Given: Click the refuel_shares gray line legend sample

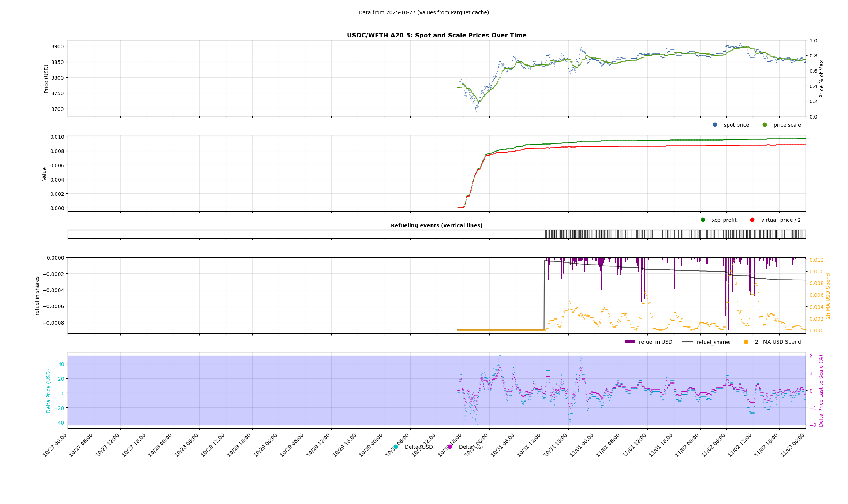Looking at the screenshot, I should coord(687,342).
